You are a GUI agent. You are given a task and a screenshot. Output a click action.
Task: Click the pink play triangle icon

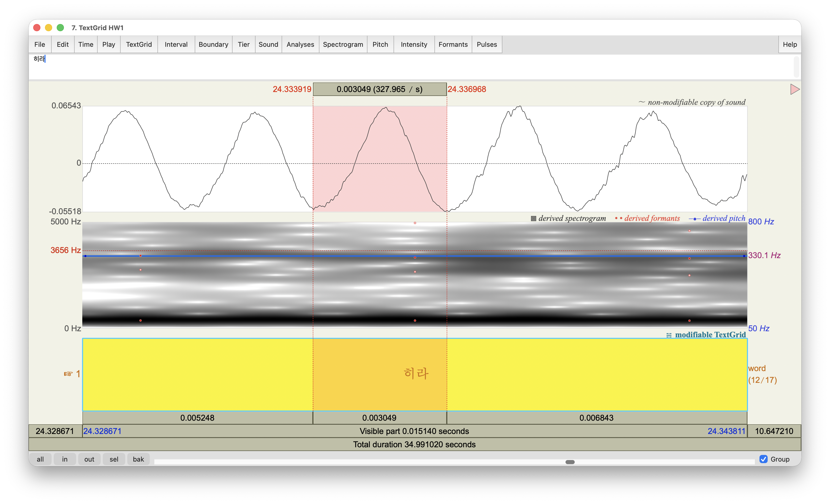(794, 89)
